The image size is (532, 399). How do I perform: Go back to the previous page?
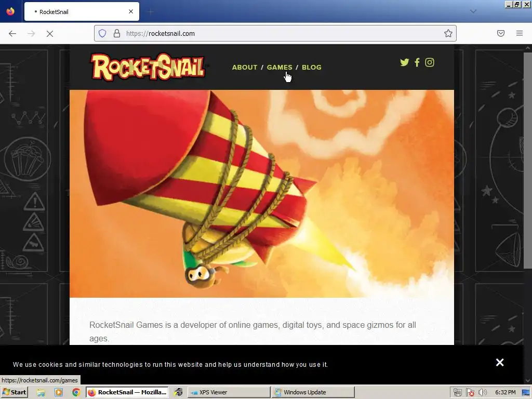(x=12, y=33)
